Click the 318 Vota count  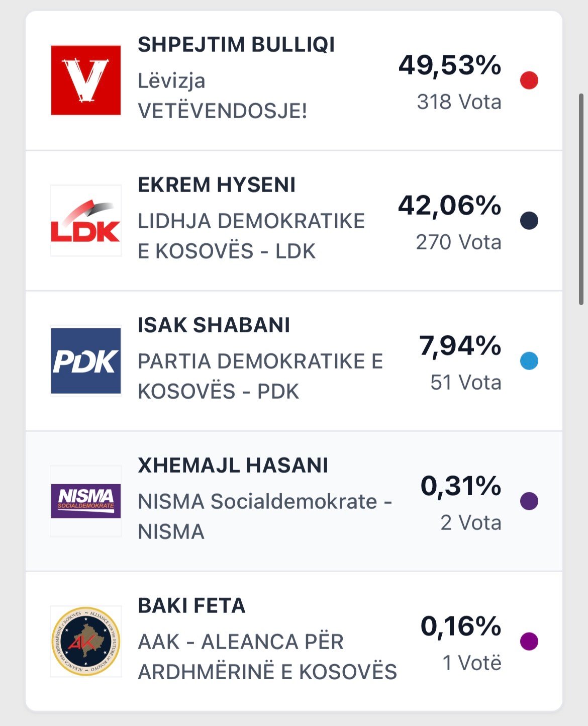[459, 102]
